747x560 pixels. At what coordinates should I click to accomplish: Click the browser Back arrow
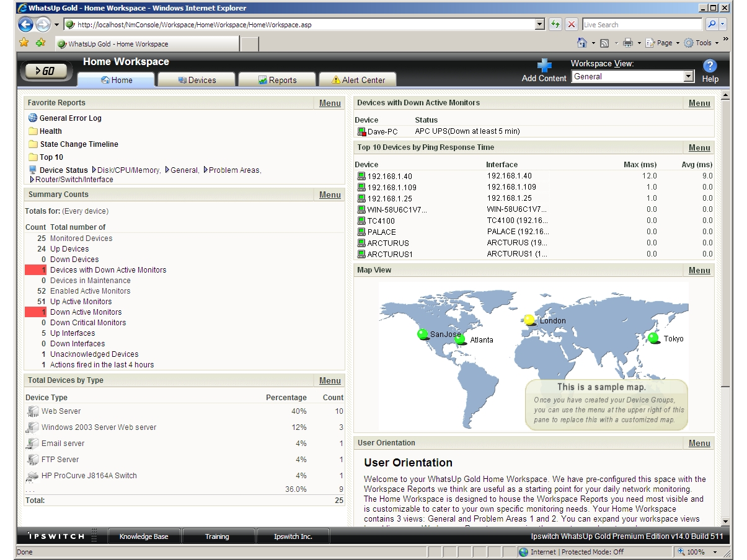click(25, 25)
